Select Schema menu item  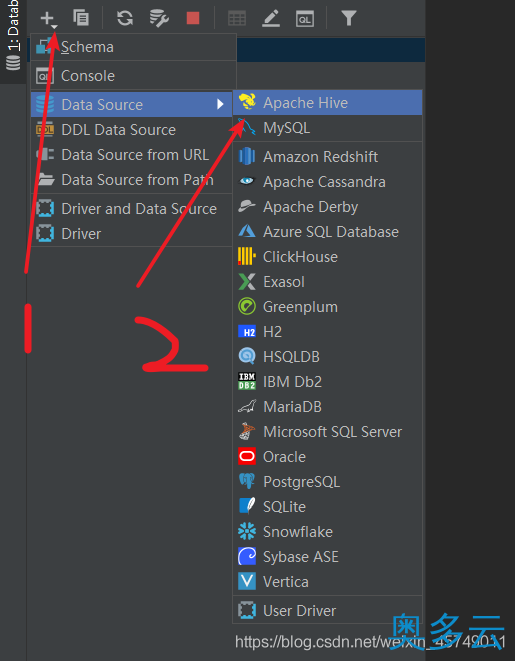[x=133, y=47]
